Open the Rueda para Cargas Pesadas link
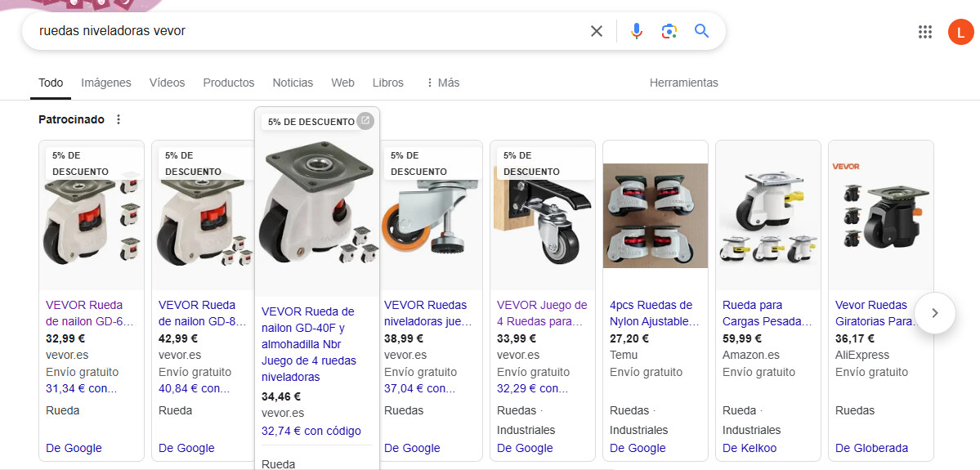The width and height of the screenshot is (980, 470). 767,313
